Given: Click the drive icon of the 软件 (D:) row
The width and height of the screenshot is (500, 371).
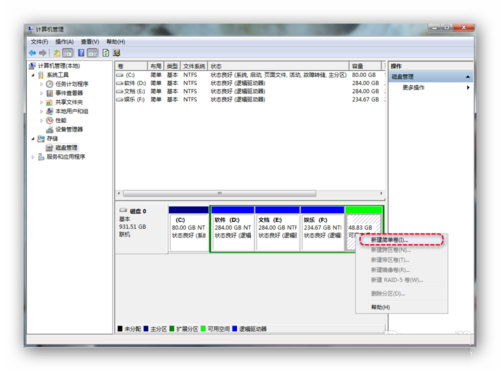Looking at the screenshot, I should [120, 83].
